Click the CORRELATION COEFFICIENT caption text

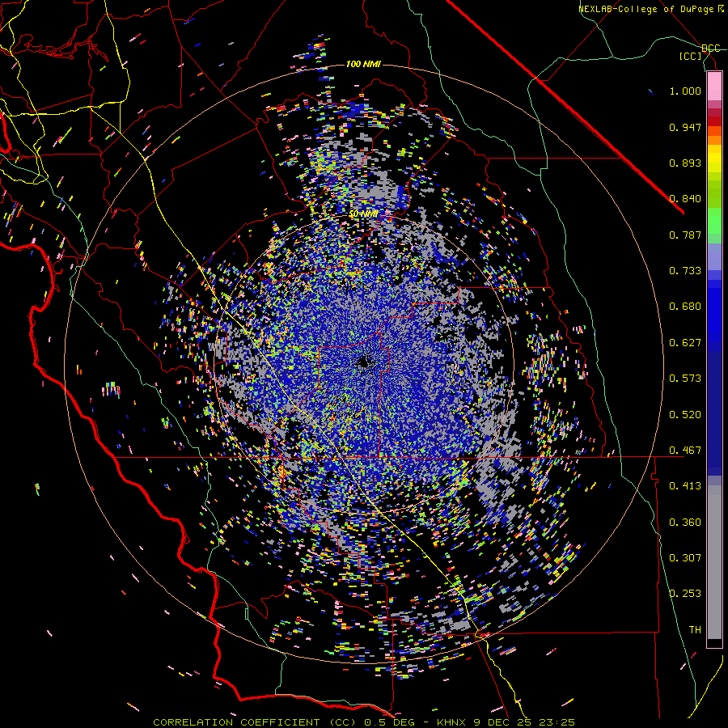[236, 722]
